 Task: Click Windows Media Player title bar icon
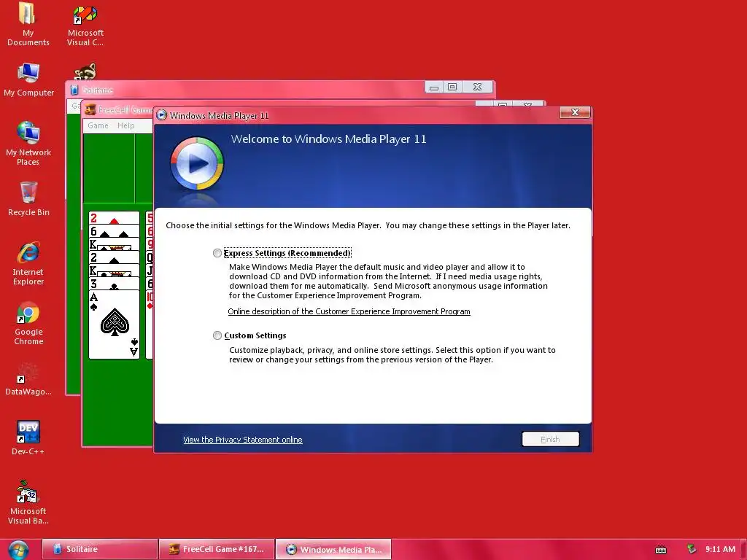[162, 115]
